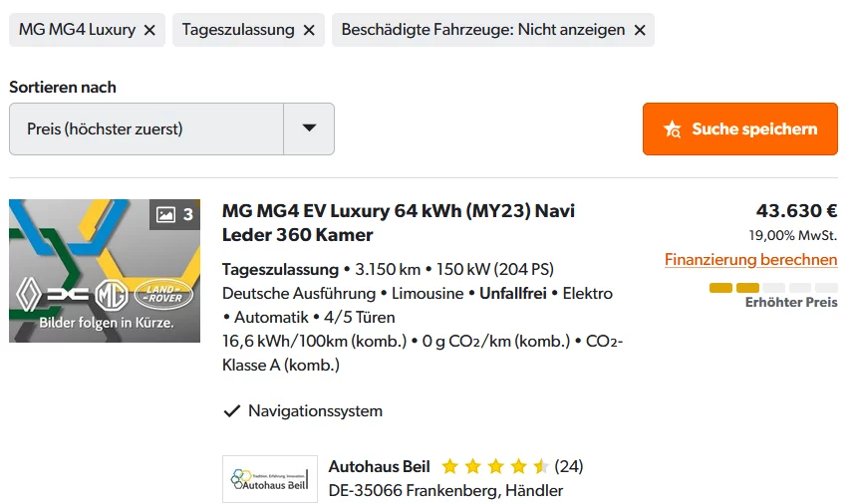Image resolution: width=853 pixels, height=504 pixels.
Task: Open the Finanzierung berechnen link
Action: 750,260
